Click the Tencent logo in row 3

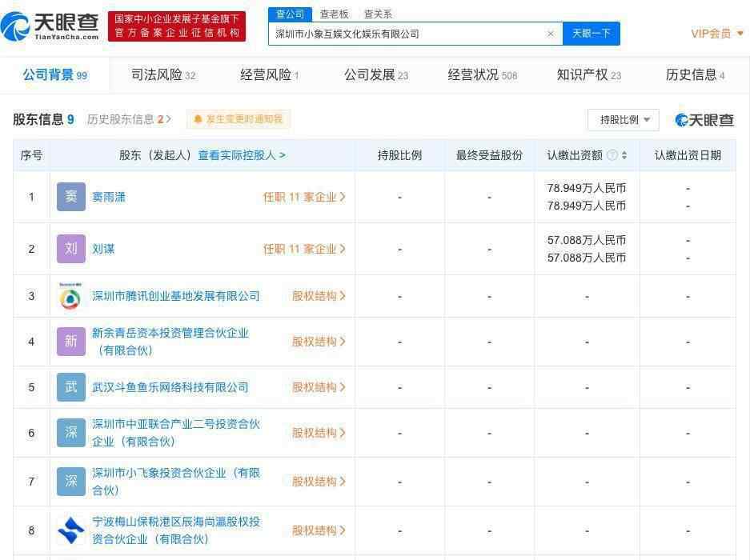point(70,296)
